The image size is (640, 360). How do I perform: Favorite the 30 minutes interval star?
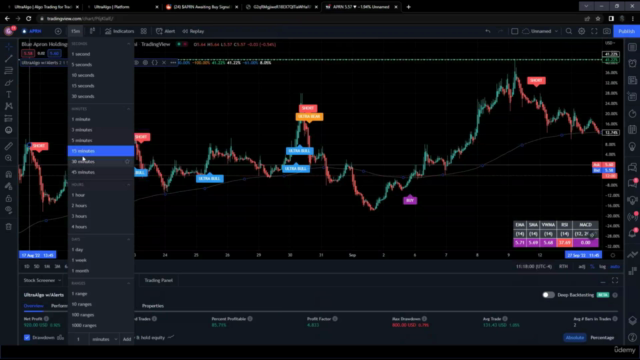127,162
